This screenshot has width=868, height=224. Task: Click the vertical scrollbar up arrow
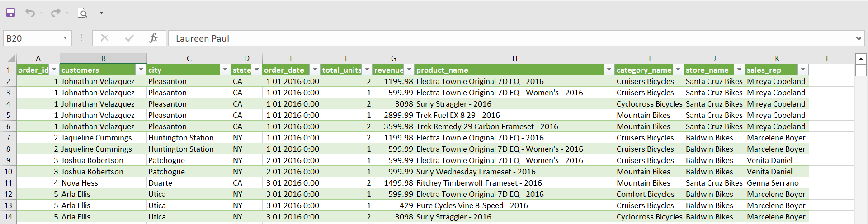click(x=861, y=59)
